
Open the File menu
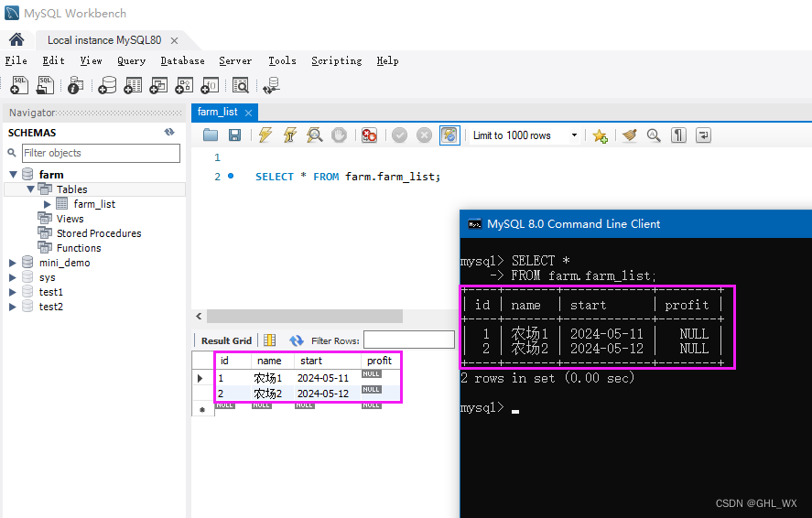[16, 60]
